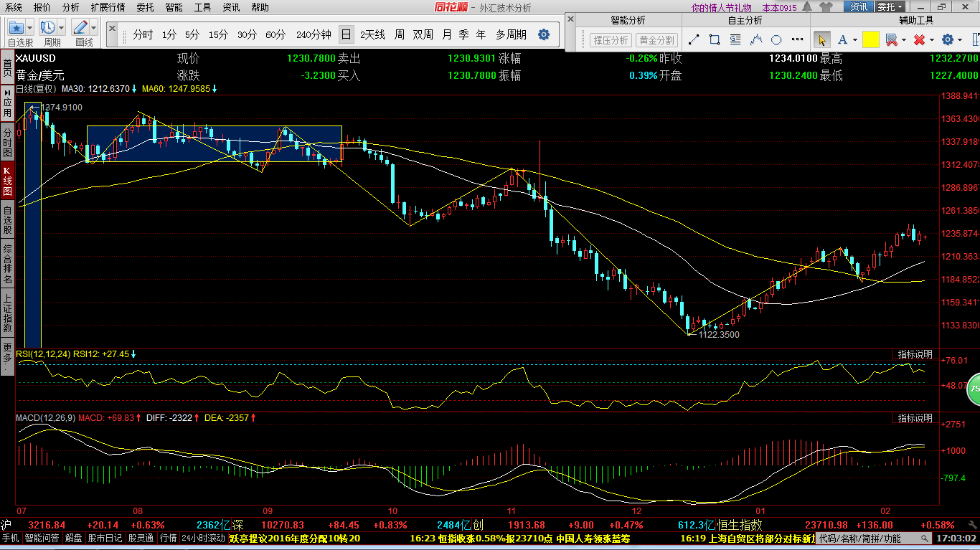
Task: Select the ellipse drawing tool
Action: 776,39
